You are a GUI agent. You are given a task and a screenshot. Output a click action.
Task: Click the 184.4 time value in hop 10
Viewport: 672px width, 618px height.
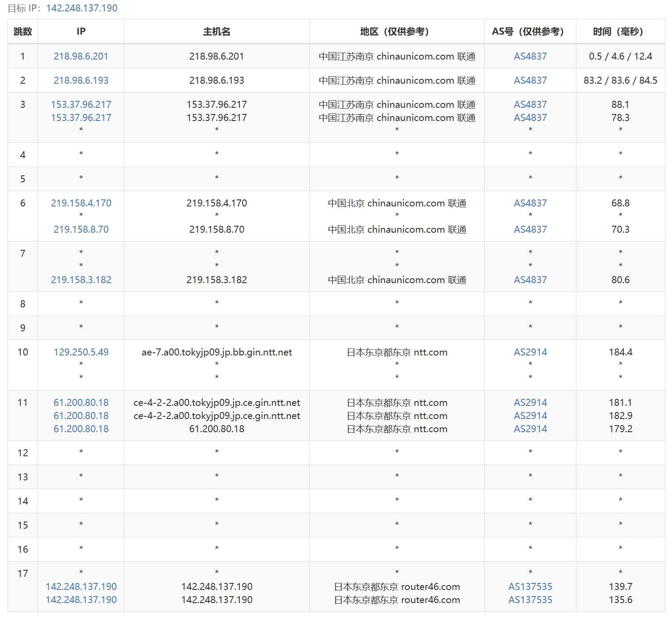(620, 352)
